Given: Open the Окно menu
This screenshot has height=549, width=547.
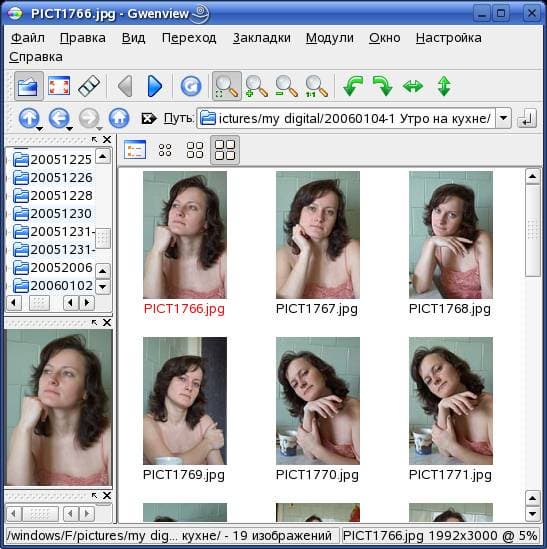Looking at the screenshot, I should pyautogui.click(x=385, y=38).
